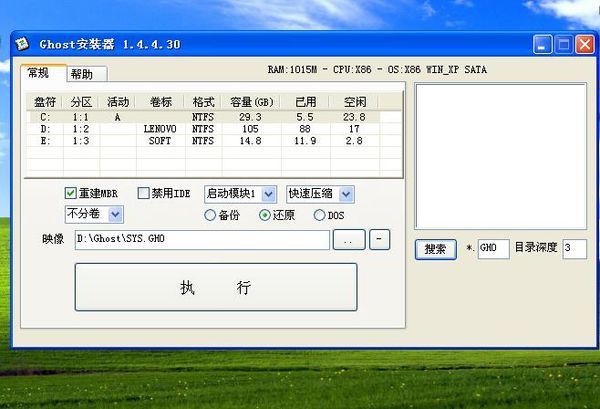
Task: Click the 1:2 partition cell
Action: [81, 129]
